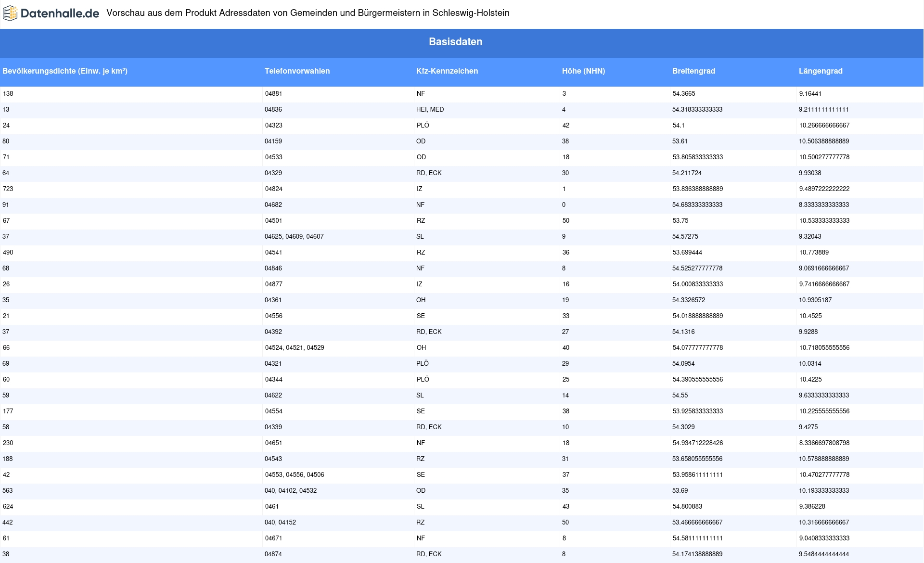Screen dimensions: 924x563
Task: Click the Bevölkerungsdichte column header
Action: coord(65,71)
